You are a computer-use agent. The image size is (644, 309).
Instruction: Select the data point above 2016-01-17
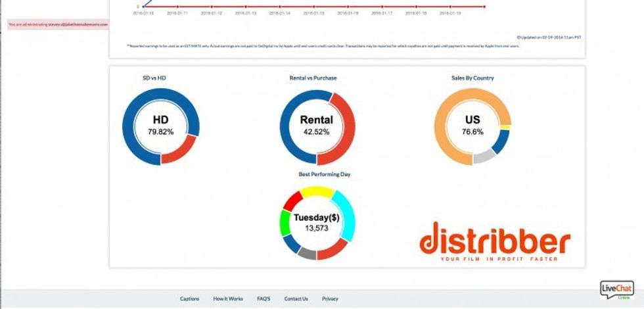[382, 7]
